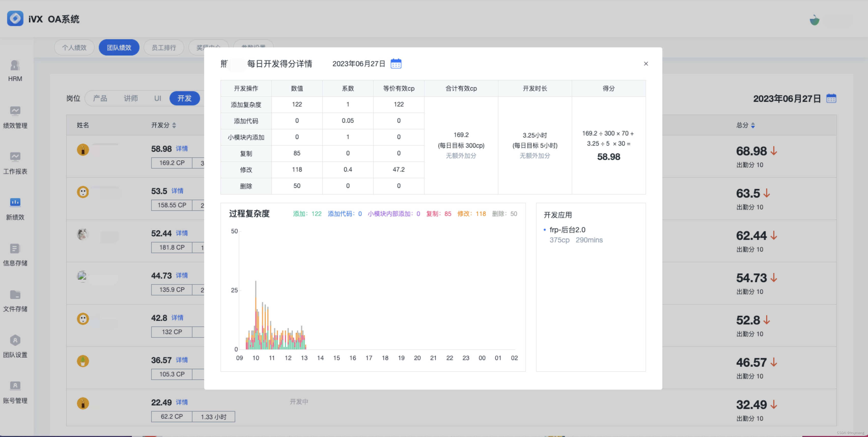The height and width of the screenshot is (437, 868).
Task: Open 文件存储 folder icon
Action: (15, 294)
